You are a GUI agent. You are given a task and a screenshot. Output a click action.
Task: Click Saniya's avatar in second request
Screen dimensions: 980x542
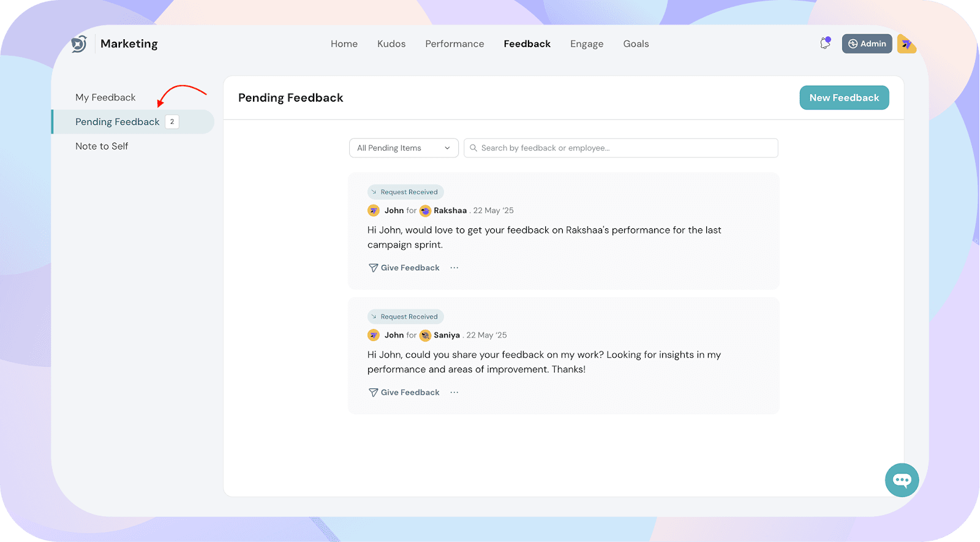(x=425, y=336)
